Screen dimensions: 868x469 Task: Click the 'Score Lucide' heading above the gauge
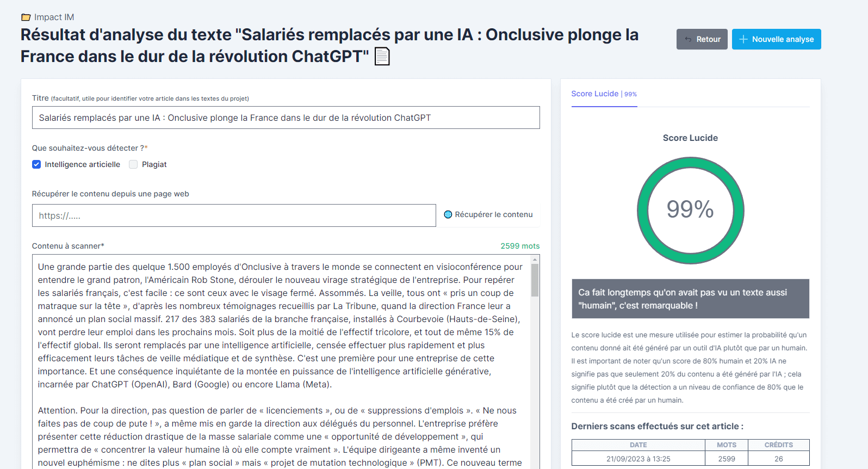click(690, 138)
